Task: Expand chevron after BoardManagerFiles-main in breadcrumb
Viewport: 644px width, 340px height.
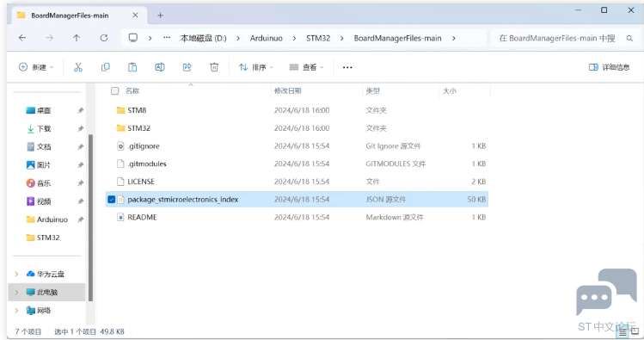Action: [453, 38]
